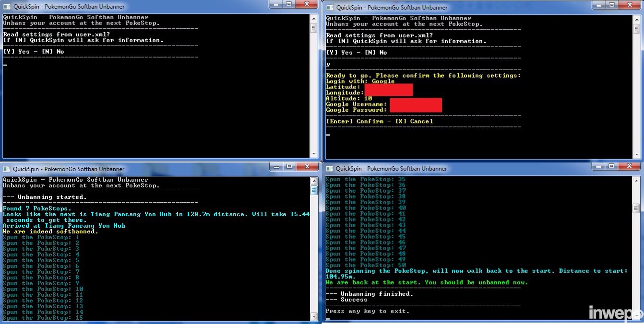Click scroll-up arrow in the confirm-settings window
644x324 pixels.
coord(637,19)
